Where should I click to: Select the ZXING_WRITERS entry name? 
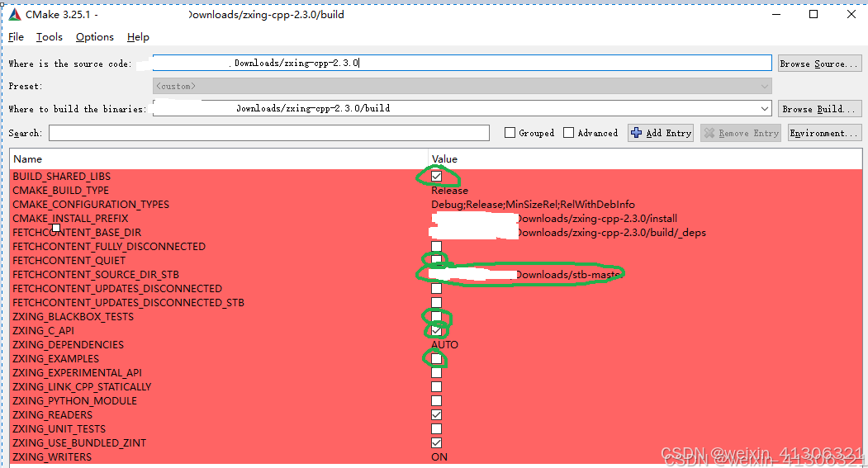(52, 457)
